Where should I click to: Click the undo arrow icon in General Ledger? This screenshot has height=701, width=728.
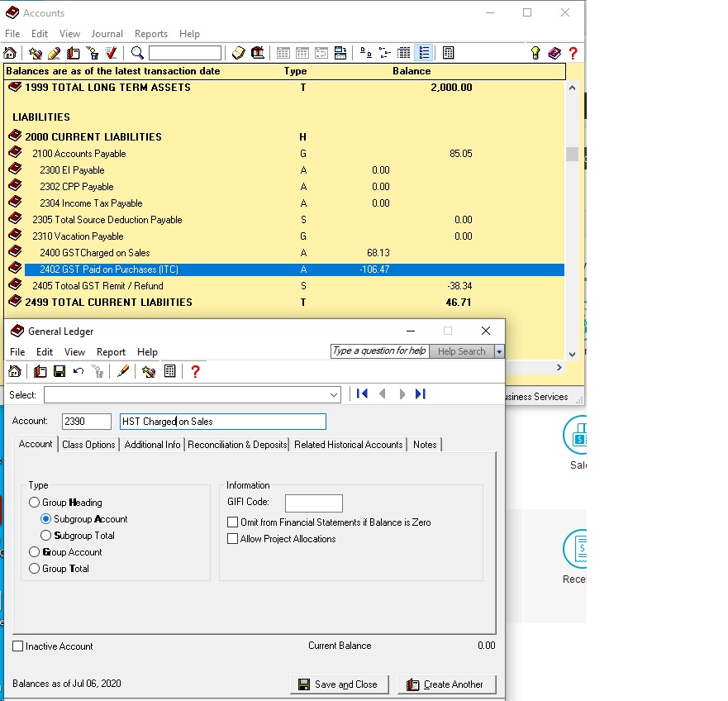point(79,371)
